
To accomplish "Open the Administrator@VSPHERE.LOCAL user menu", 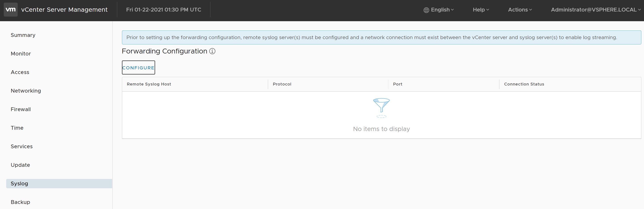I will (596, 10).
